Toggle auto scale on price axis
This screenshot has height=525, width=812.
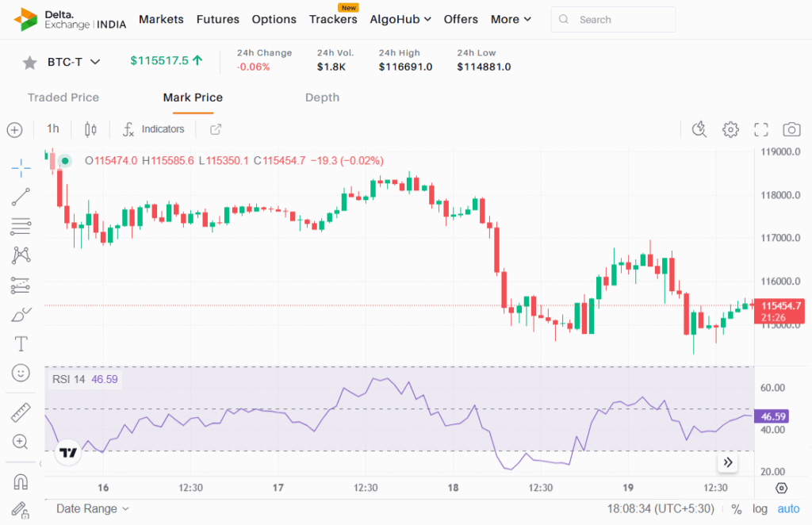tap(788, 509)
